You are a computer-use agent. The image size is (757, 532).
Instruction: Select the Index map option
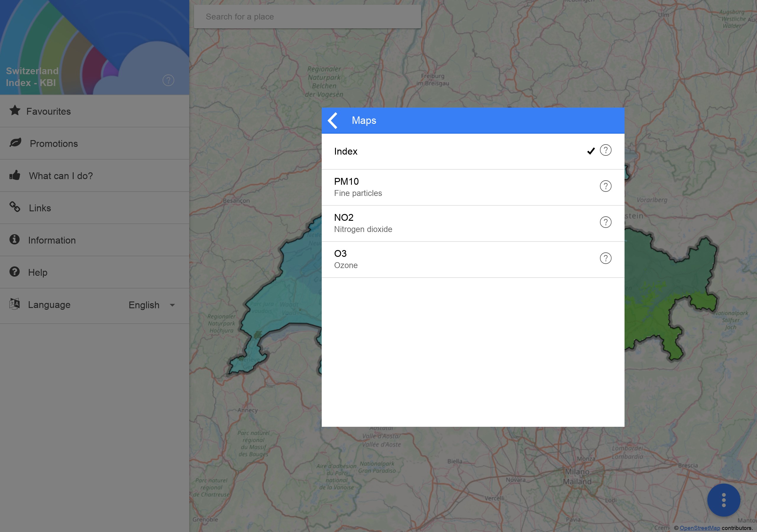[x=428, y=151]
